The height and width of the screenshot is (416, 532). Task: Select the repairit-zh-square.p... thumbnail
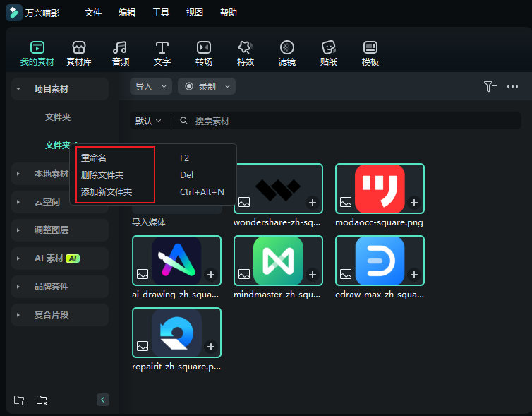pos(177,333)
